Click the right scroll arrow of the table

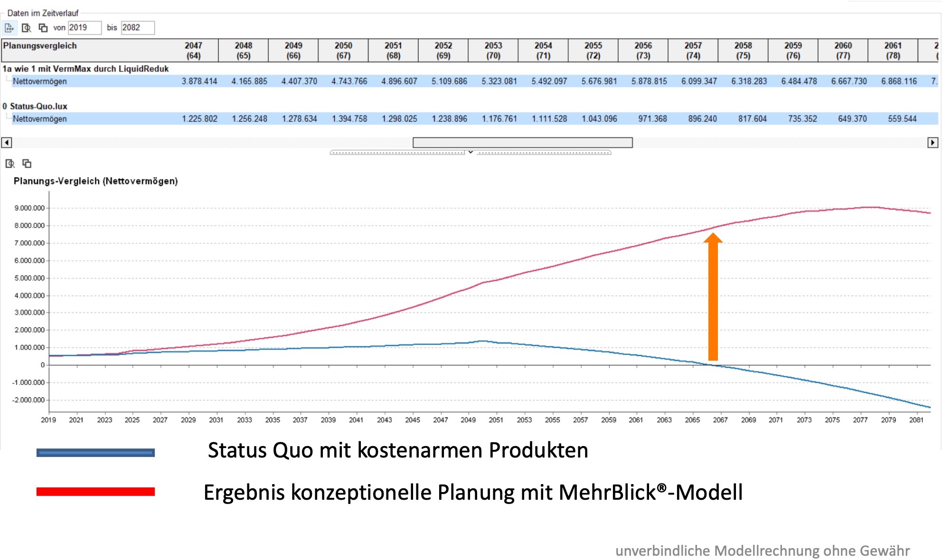(x=933, y=142)
